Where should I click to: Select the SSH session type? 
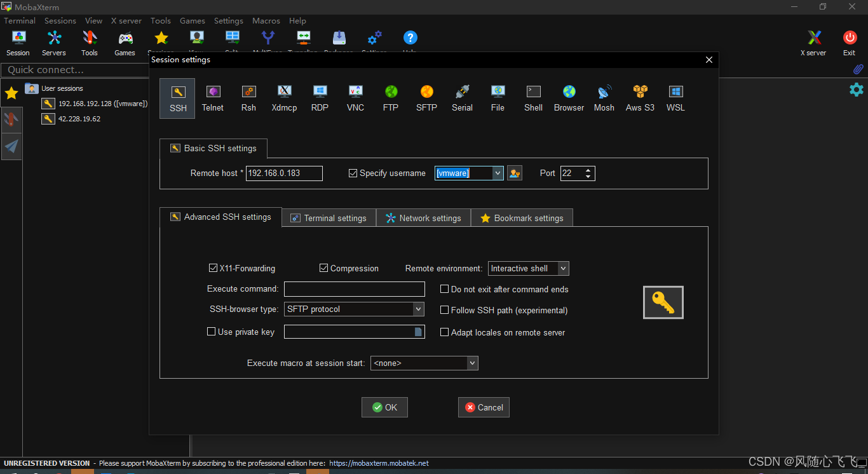pos(177,98)
